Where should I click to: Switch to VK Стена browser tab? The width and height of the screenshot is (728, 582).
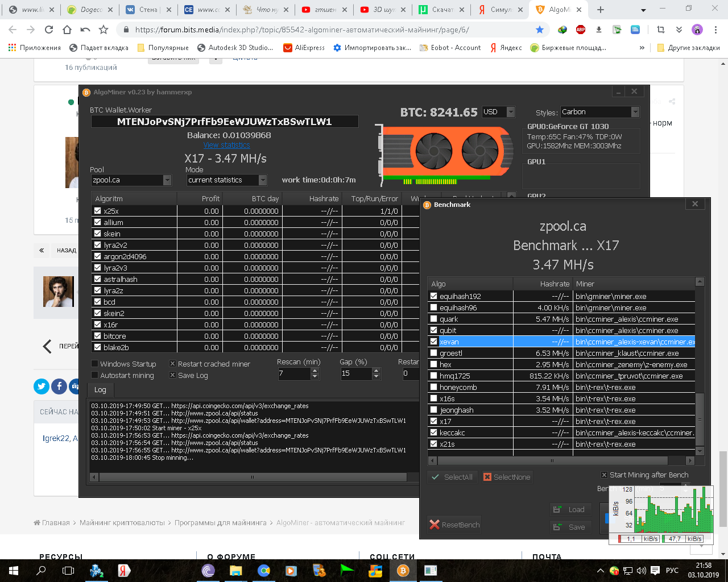[x=148, y=10]
